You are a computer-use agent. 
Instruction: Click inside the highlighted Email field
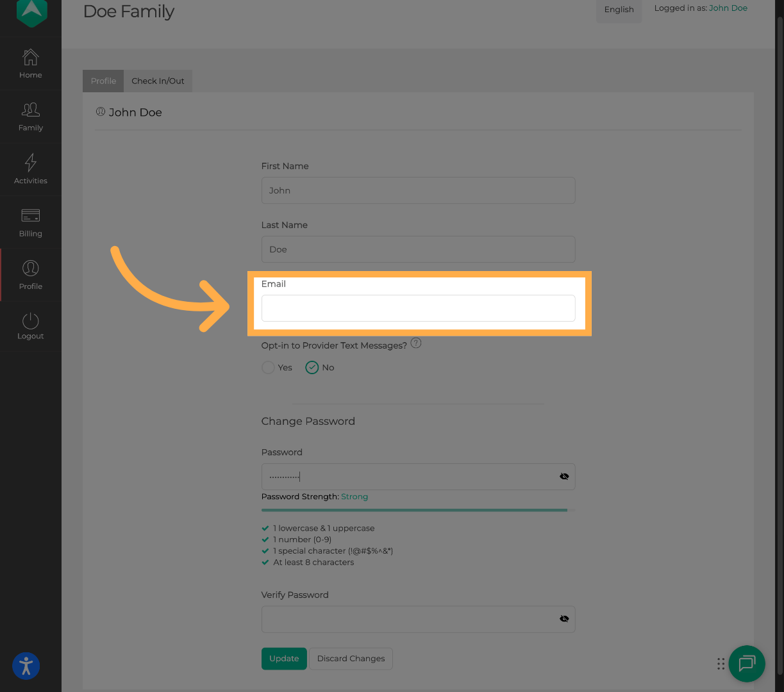coord(418,308)
